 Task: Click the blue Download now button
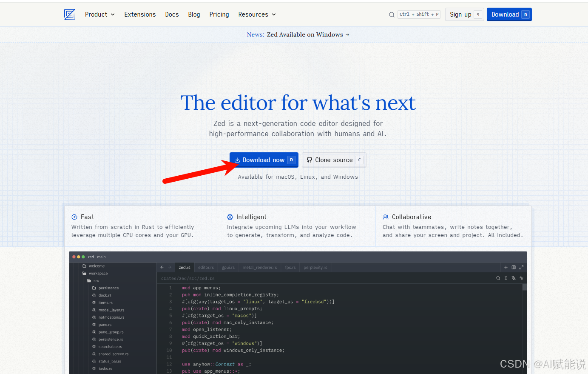[x=264, y=160]
